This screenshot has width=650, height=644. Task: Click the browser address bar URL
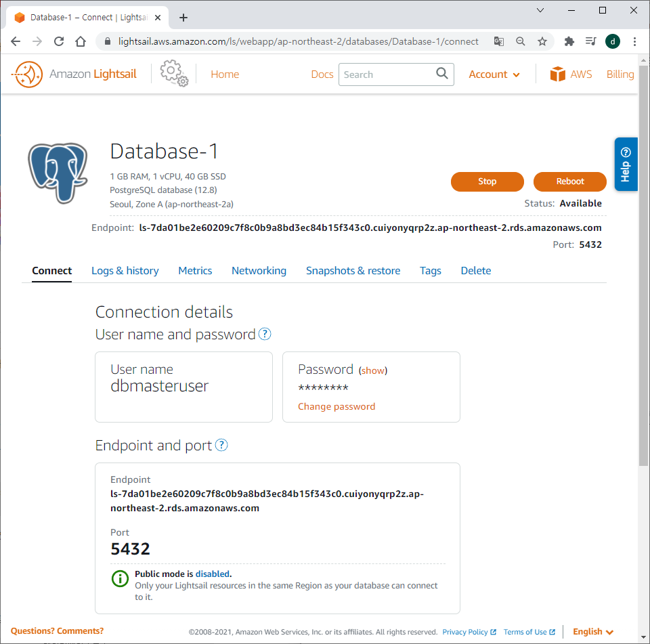coord(298,41)
